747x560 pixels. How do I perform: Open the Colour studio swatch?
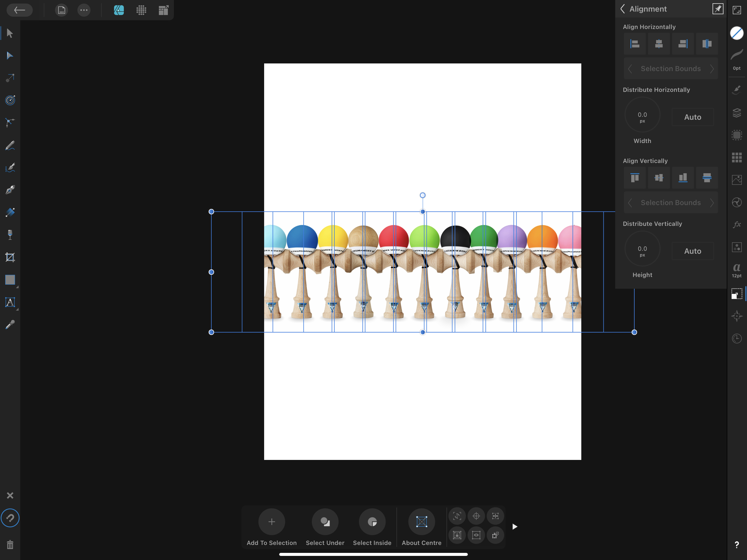737,33
